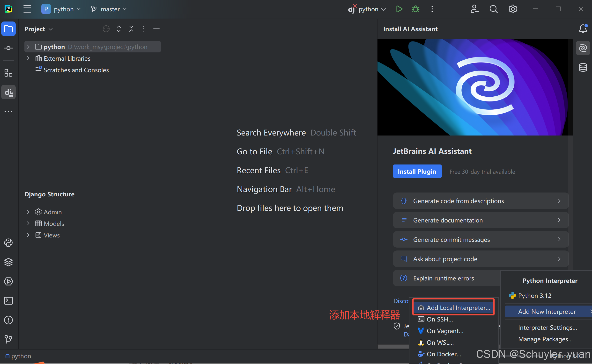The image size is (592, 364).
Task: Select Scratches and Consoles
Action: [x=76, y=70]
